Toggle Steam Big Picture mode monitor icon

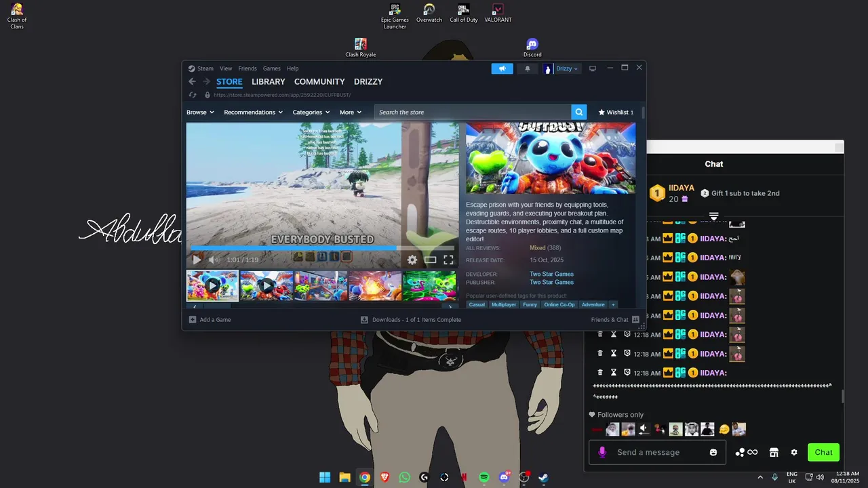tap(592, 68)
